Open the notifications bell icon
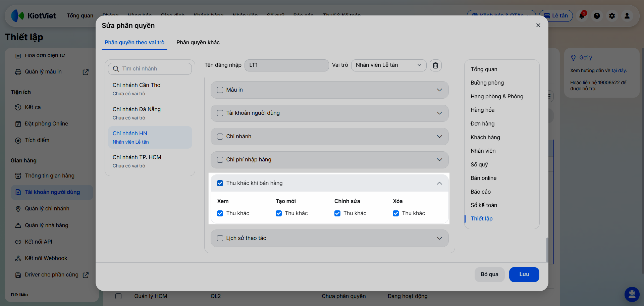Image resolution: width=644 pixels, height=306 pixels. point(582,16)
